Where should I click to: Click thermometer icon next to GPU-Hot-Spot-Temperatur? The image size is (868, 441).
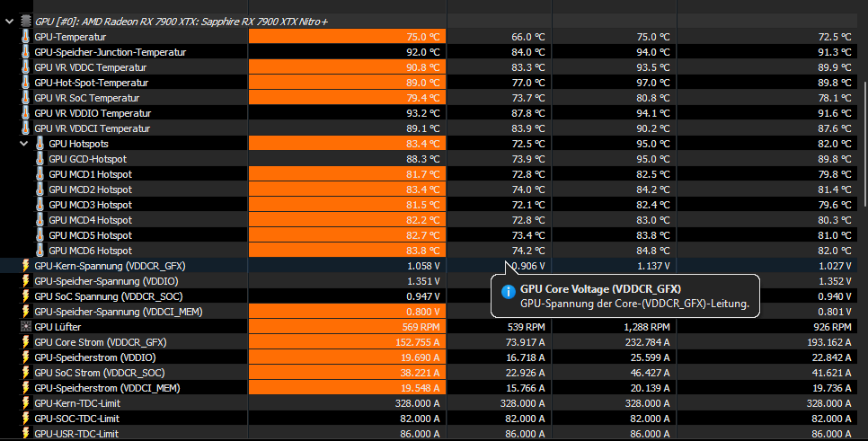25,83
